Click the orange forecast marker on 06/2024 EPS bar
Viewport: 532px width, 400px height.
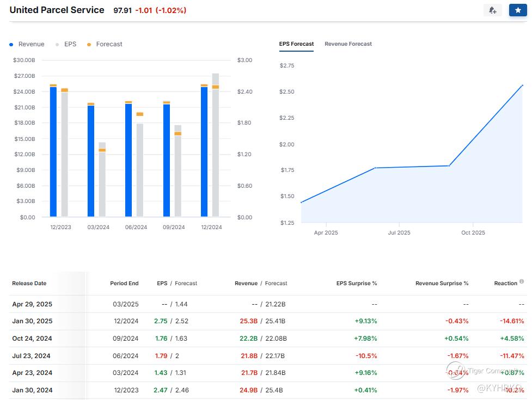(140, 114)
